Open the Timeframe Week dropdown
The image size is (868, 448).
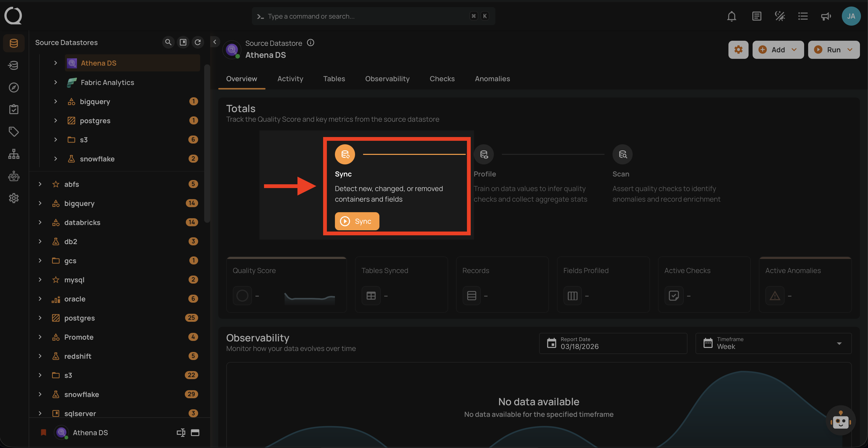pos(839,343)
